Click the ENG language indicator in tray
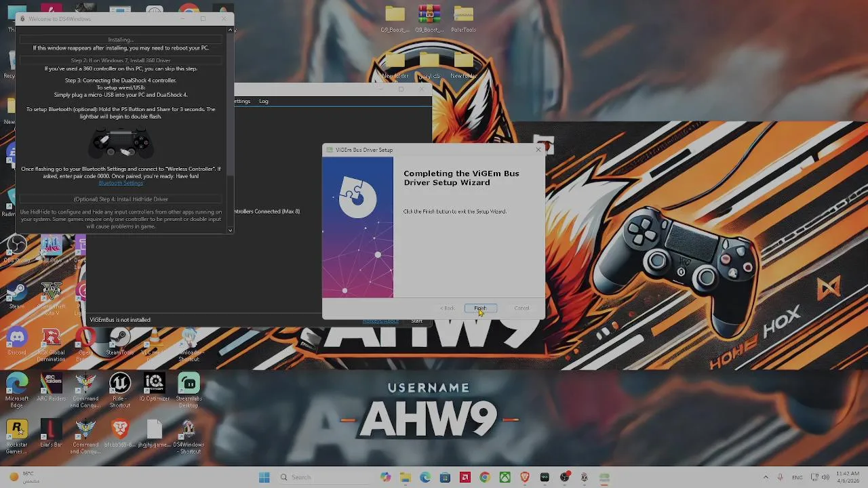The height and width of the screenshot is (488, 868). (x=797, y=477)
